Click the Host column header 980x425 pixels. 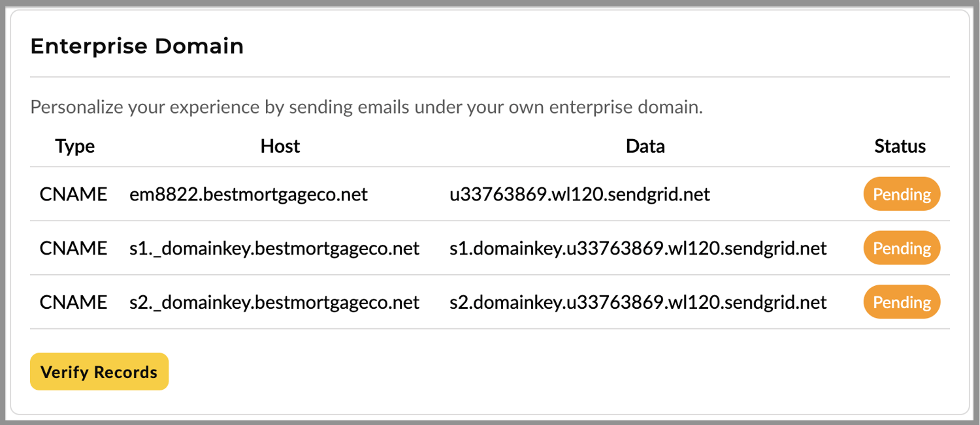coord(280,146)
